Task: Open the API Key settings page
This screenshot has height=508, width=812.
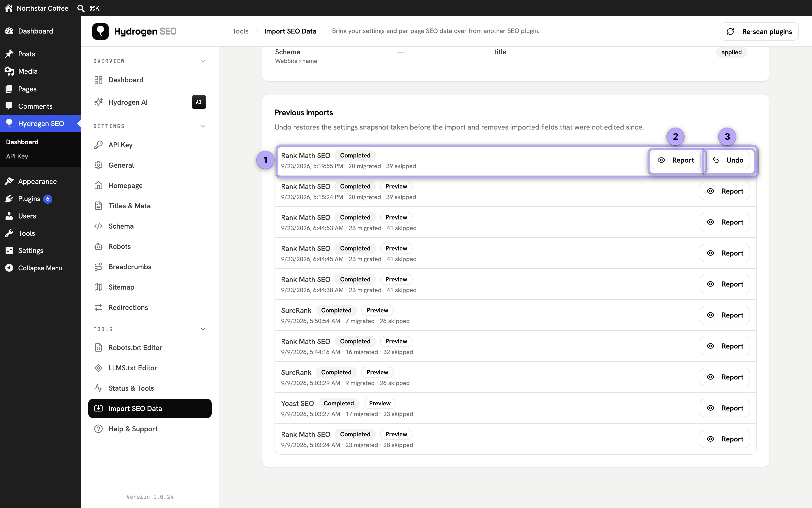Action: coord(150,145)
